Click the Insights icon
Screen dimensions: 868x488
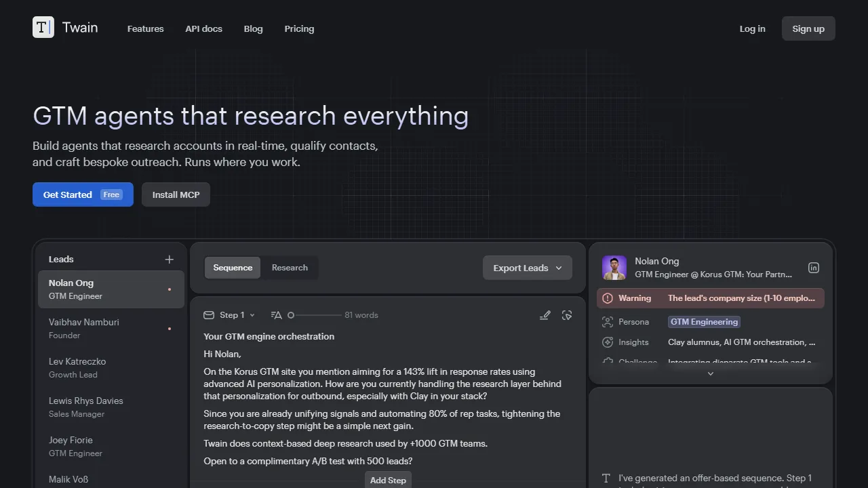608,342
